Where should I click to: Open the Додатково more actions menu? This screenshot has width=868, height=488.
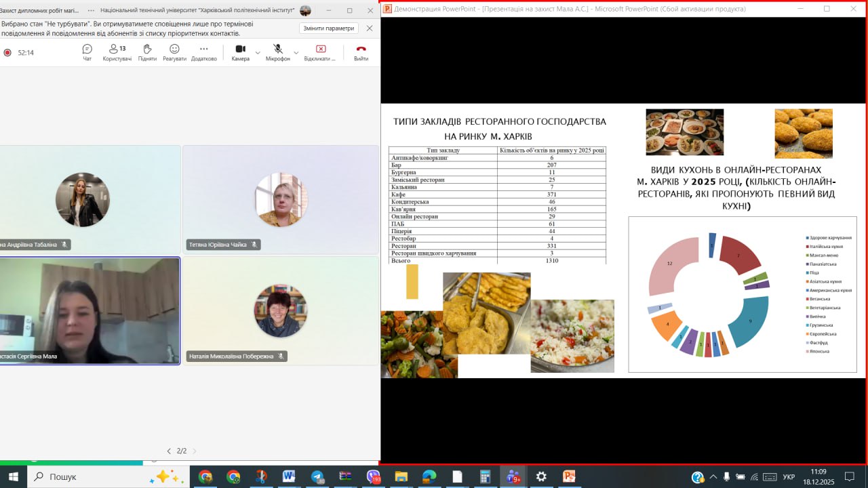click(203, 52)
